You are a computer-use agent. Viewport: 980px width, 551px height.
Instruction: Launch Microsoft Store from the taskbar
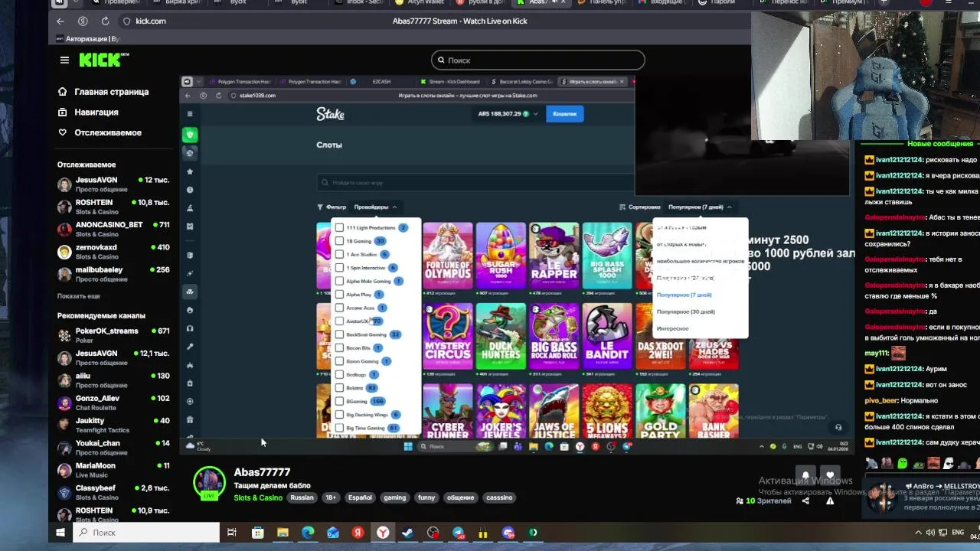(x=258, y=533)
